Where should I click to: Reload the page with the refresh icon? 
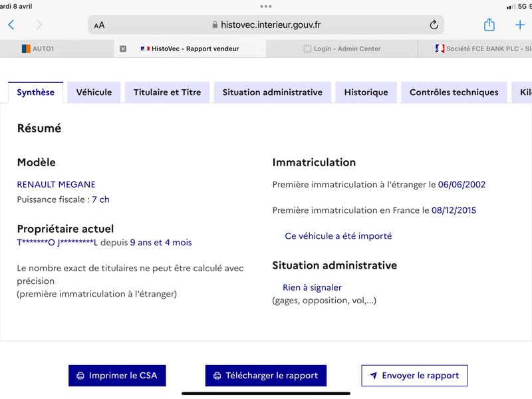pos(434,25)
